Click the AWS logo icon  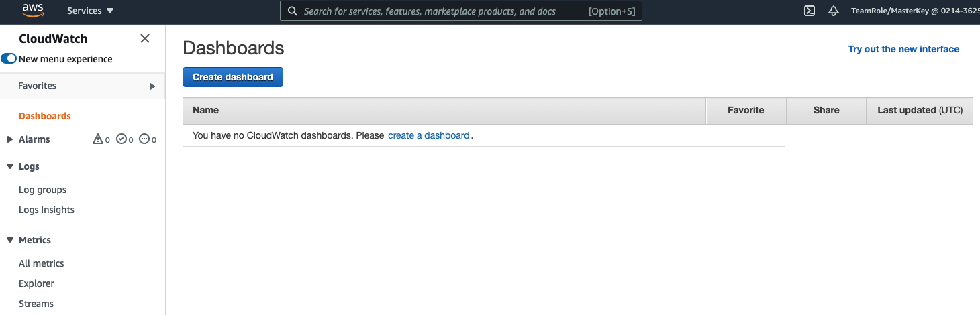(33, 10)
